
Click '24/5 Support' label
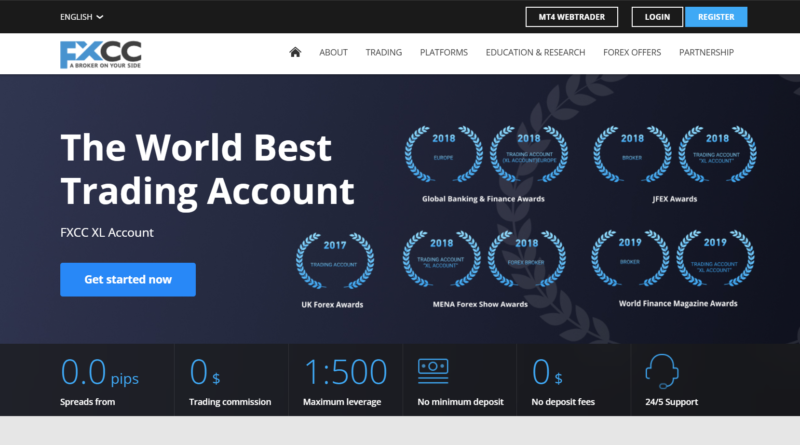(x=671, y=402)
